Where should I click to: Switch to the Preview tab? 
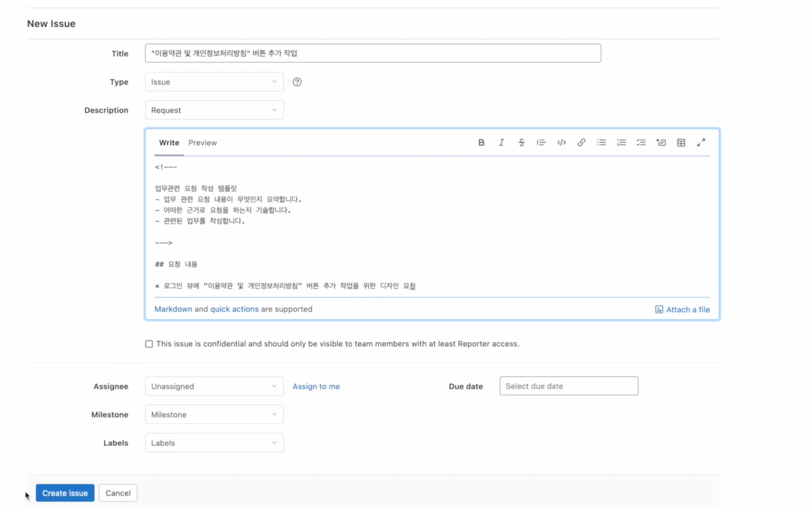202,143
